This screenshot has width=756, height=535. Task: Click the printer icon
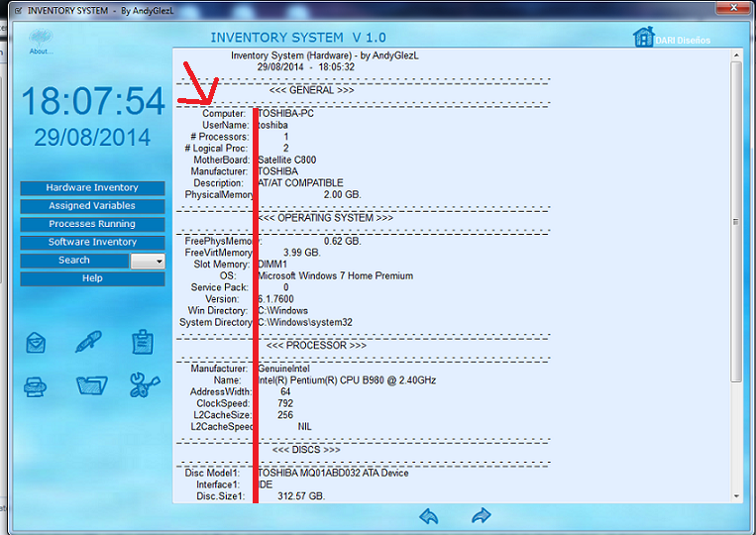36,386
